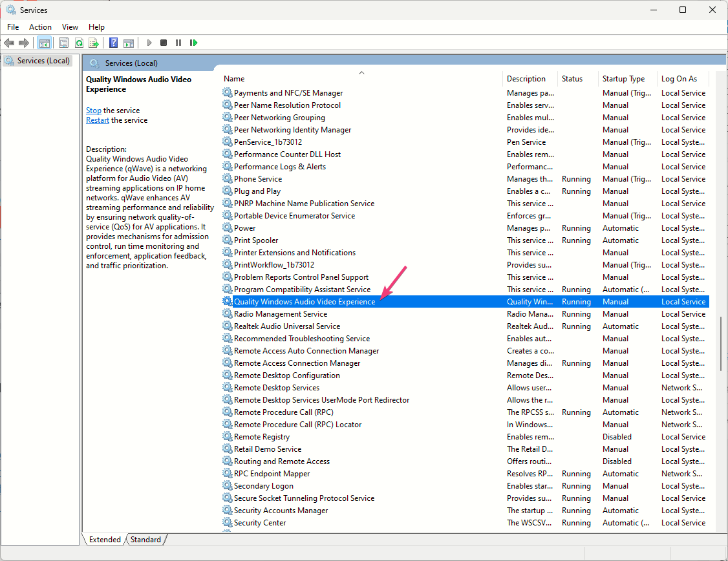Select Security Accounts Manager service
Image resolution: width=728 pixels, height=561 pixels.
click(x=466, y=511)
